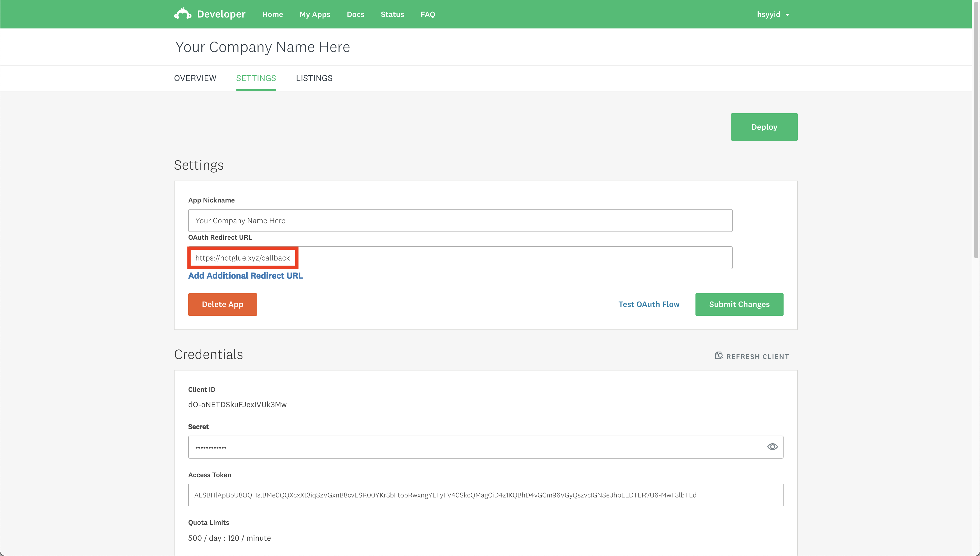980x556 pixels.
Task: Open the Home nav item
Action: (x=272, y=15)
